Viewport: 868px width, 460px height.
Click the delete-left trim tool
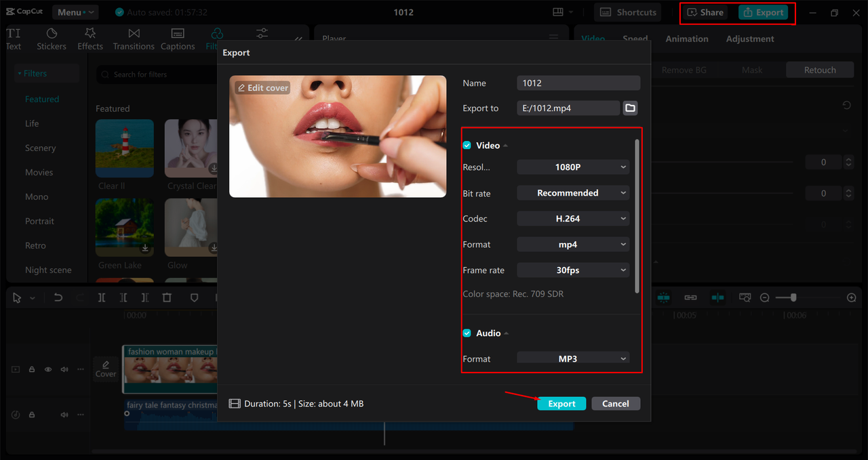[123, 297]
